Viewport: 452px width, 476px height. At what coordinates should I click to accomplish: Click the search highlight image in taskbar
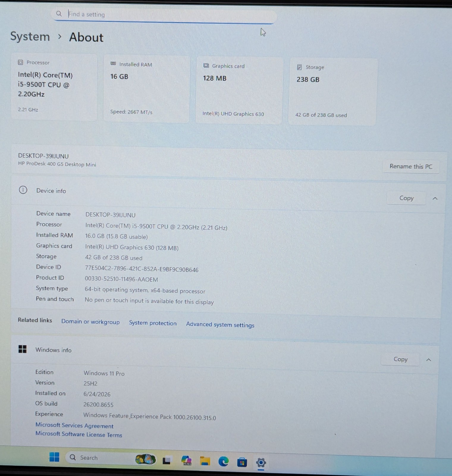point(145,459)
